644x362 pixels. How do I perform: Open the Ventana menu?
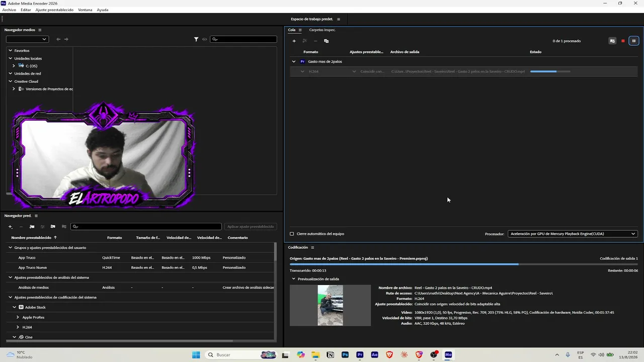tap(85, 10)
